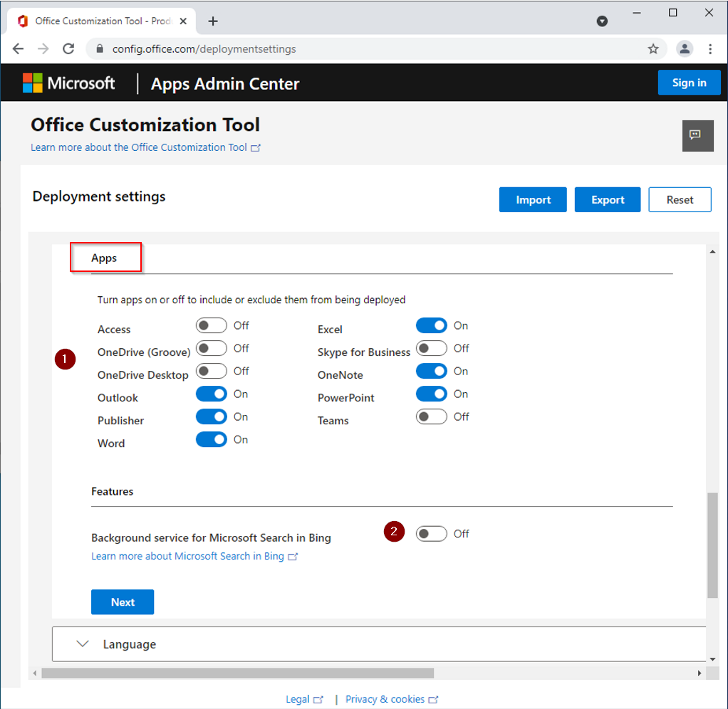This screenshot has width=728, height=709.
Task: Open the Privacy & cookies link
Action: click(x=391, y=699)
